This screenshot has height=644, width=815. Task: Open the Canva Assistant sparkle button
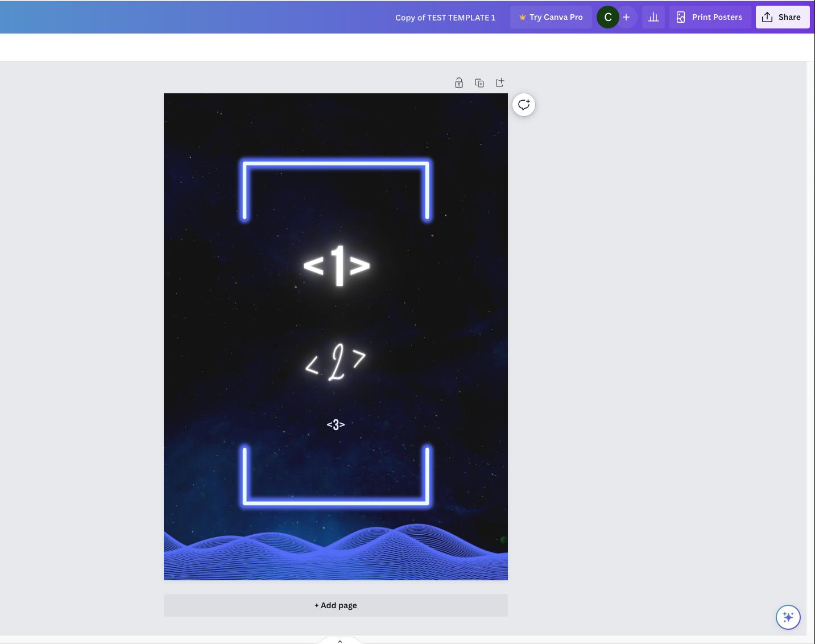coord(788,617)
